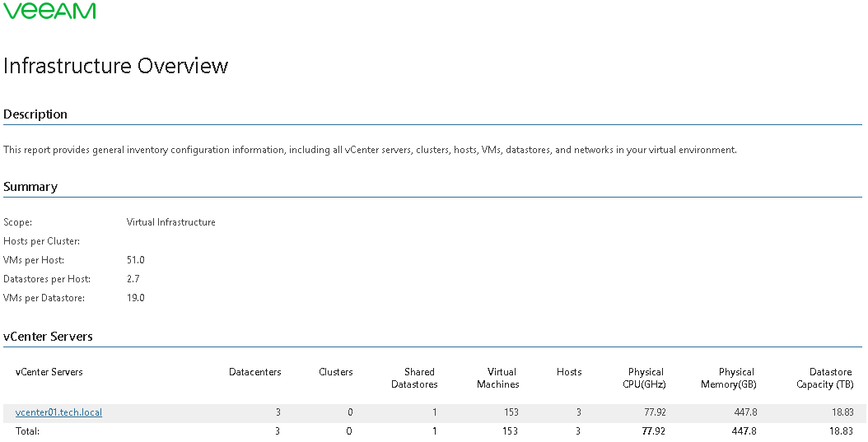Select 153 in the vcenter01.tech.local row
This screenshot has height=442, width=868.
(511, 412)
